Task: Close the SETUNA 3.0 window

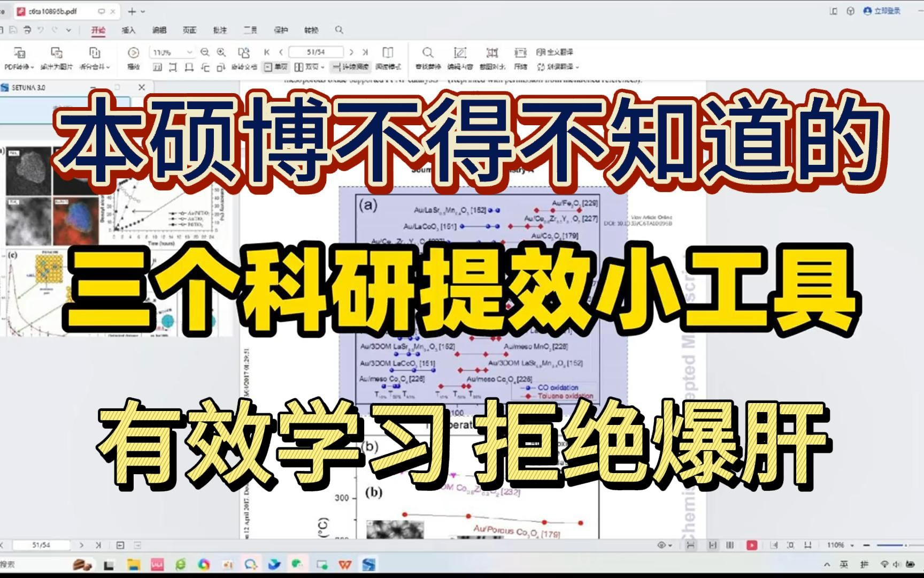Action: [x=141, y=87]
